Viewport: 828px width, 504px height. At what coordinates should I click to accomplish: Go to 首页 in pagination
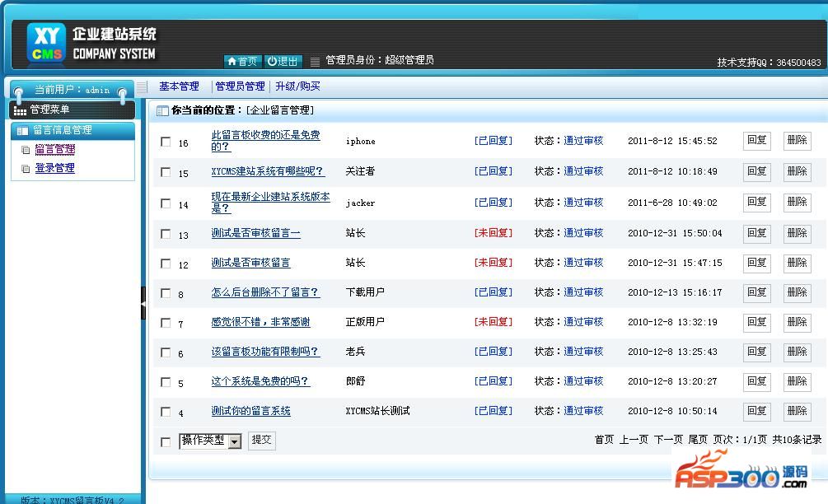[604, 440]
